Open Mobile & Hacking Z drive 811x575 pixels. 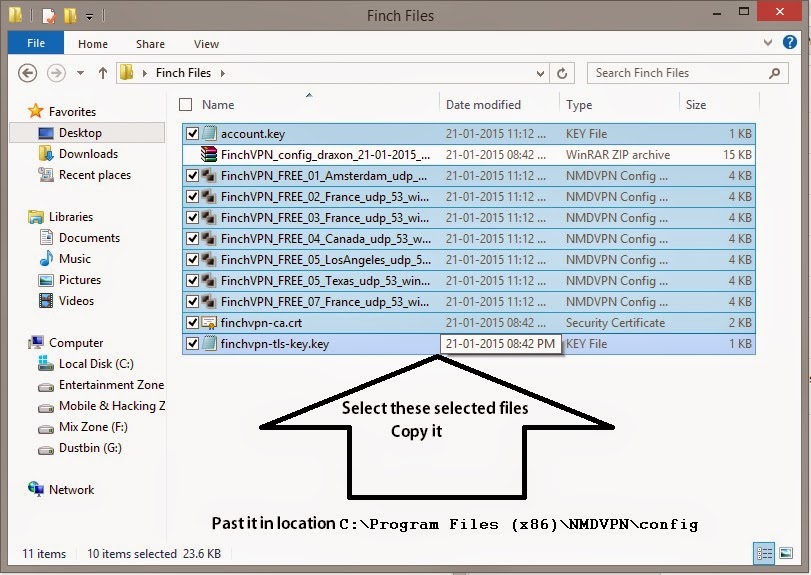[x=112, y=406]
